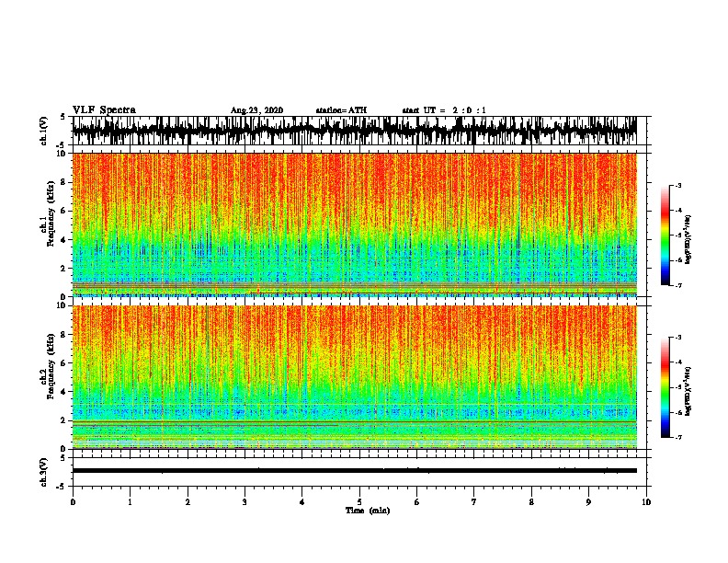This screenshot has height=563, width=728.
Task: Click the "-7" value below ch.2 colorbar
Action: click(x=678, y=438)
